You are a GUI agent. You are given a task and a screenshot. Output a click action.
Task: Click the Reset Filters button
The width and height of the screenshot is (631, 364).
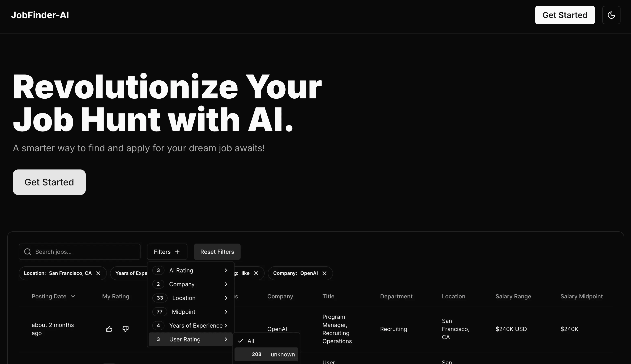(x=217, y=251)
